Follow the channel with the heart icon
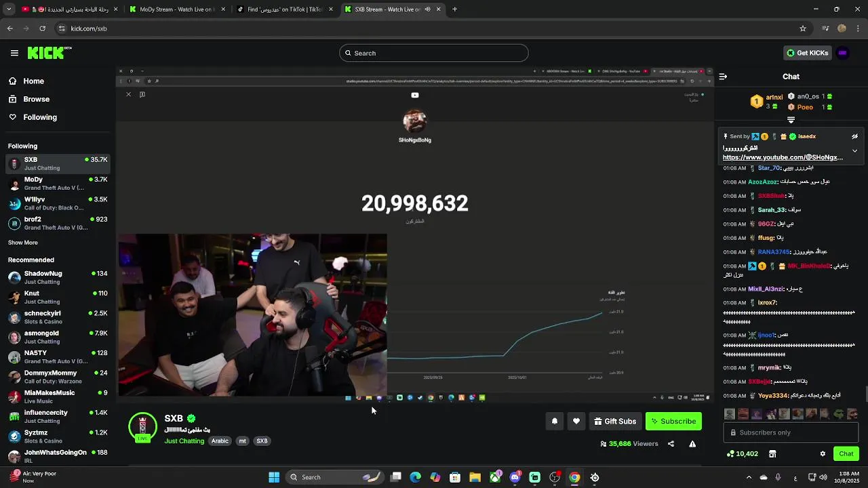 coord(576,422)
